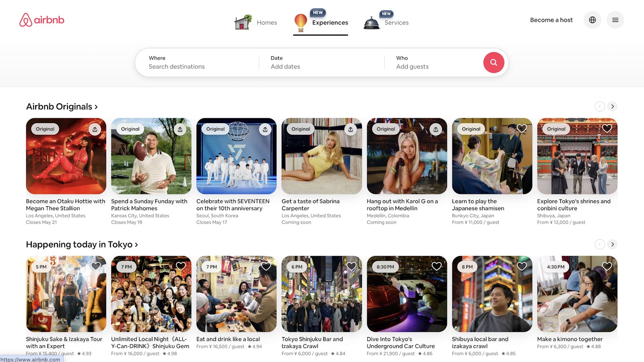Heart the Make a kimono together card
The image size is (644, 362).
pyautogui.click(x=607, y=266)
